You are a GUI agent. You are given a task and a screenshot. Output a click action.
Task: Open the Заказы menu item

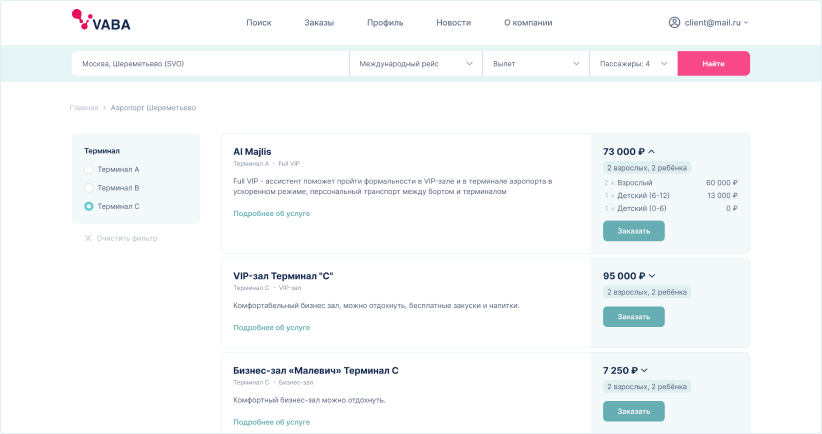(319, 22)
